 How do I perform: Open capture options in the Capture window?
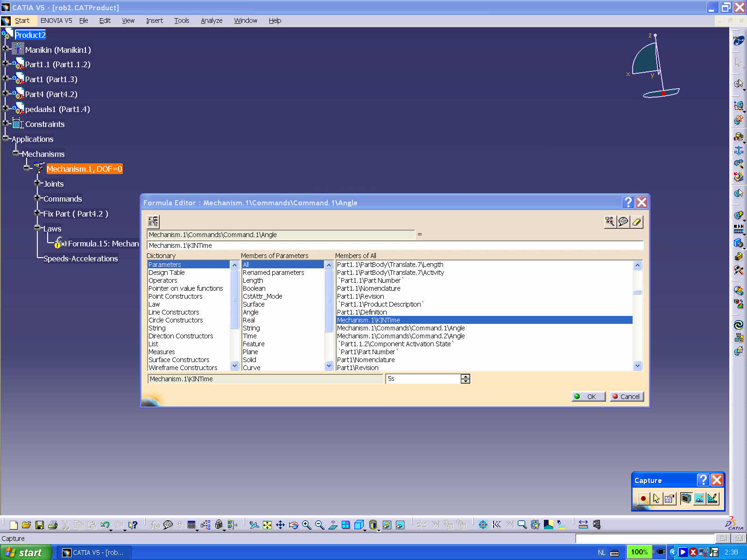pos(669,498)
